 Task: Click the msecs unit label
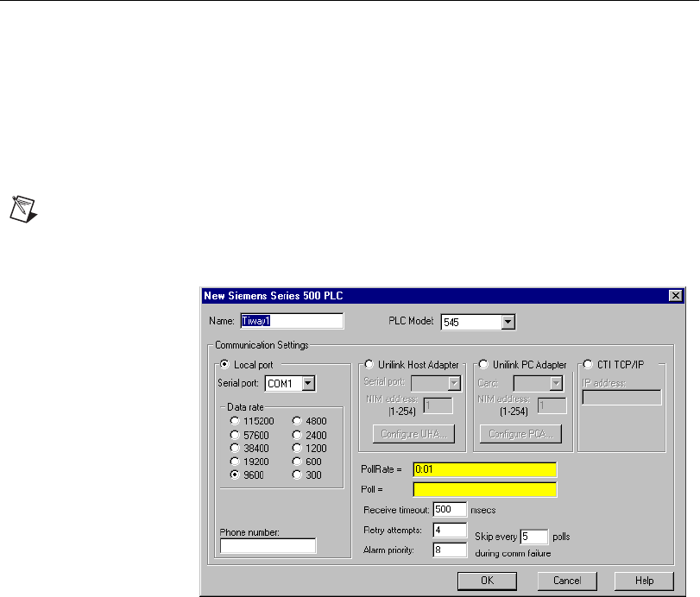(483, 510)
